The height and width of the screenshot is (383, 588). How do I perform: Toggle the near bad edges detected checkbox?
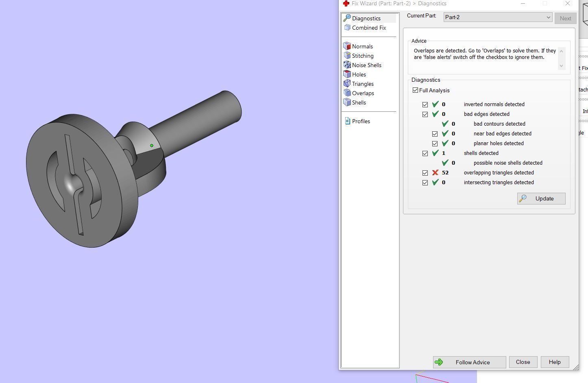tap(435, 134)
